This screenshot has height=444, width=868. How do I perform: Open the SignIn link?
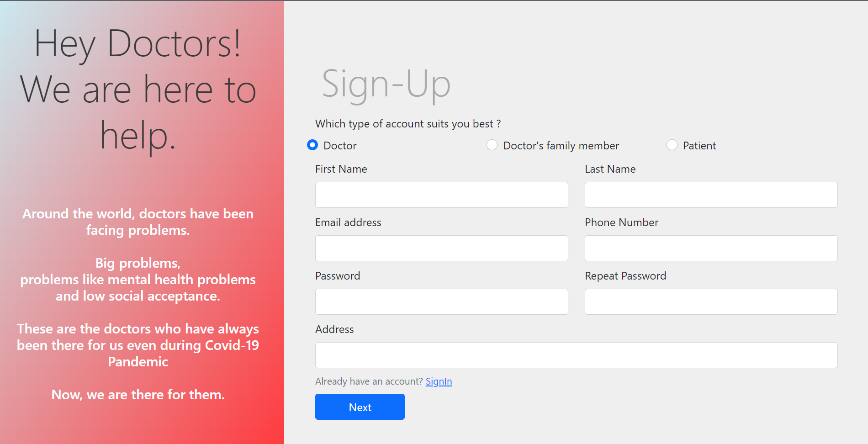click(x=439, y=381)
